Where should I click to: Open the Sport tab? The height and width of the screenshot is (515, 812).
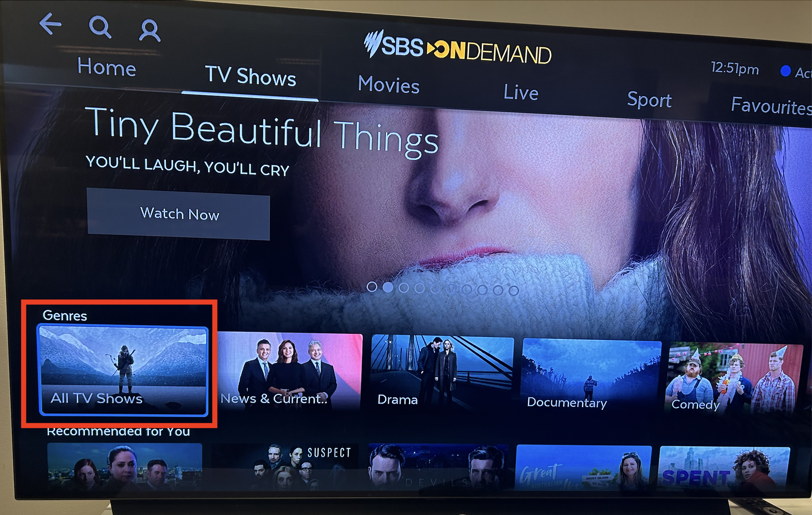[649, 100]
